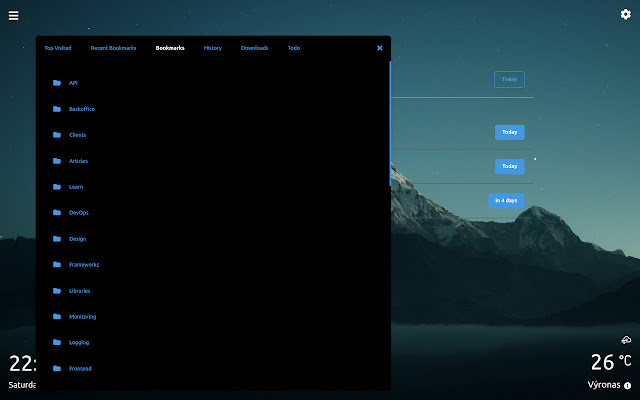Open the Backoffice folder label
640x400 pixels.
coord(82,109)
